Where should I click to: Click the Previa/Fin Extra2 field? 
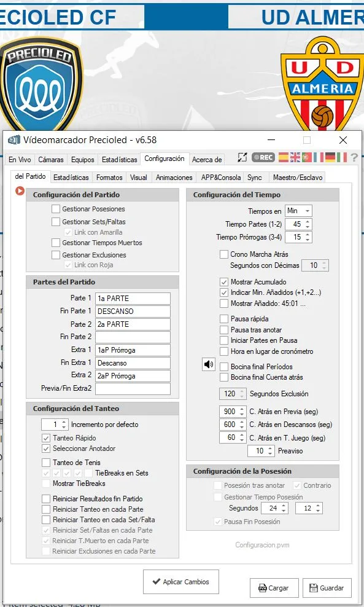click(133, 389)
